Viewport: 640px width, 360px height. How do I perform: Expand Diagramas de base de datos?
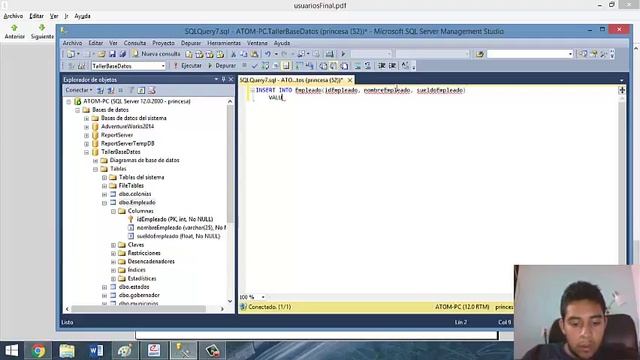(x=96, y=161)
